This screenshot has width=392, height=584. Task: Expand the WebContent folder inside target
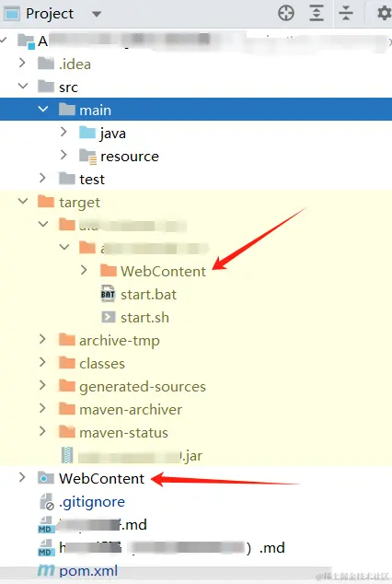(84, 270)
